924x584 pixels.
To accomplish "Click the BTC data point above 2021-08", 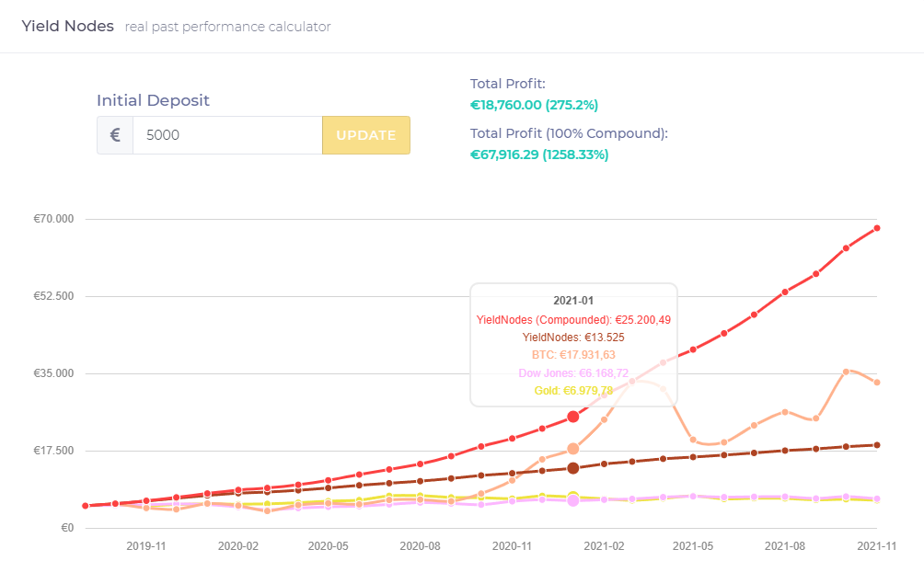I will 785,412.
